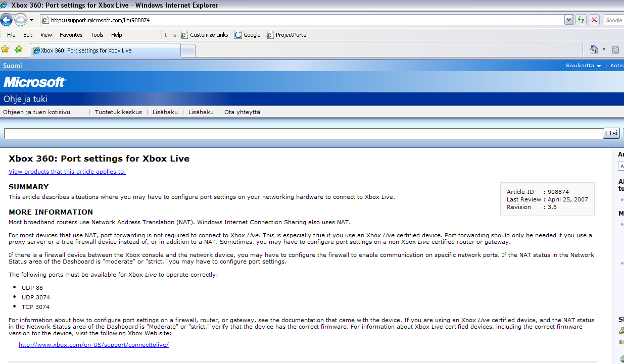Click the RSS feeds icon
This screenshot has width=624, height=364.
[615, 49]
